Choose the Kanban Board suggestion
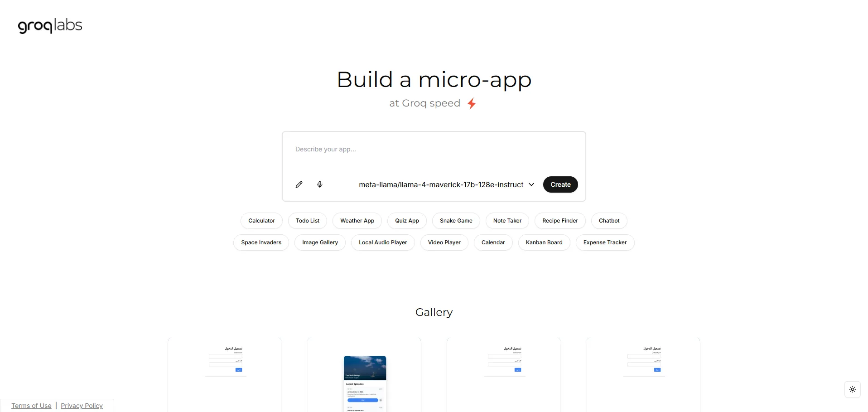Viewport: 868px width, 412px height. tap(544, 242)
